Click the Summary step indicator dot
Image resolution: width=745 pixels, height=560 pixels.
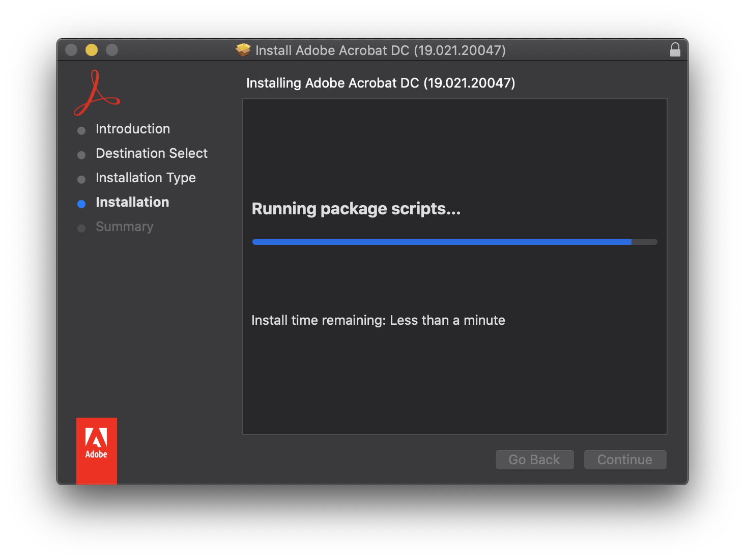81,228
